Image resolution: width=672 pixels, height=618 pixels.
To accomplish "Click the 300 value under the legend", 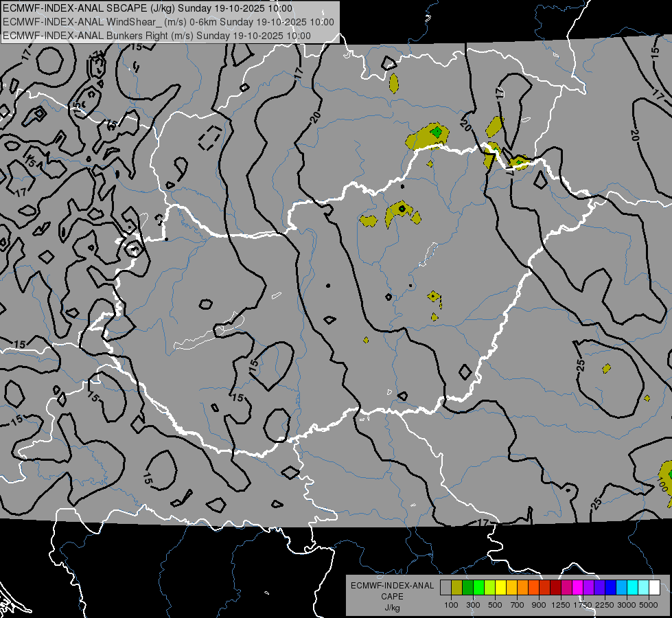I will point(473,605).
